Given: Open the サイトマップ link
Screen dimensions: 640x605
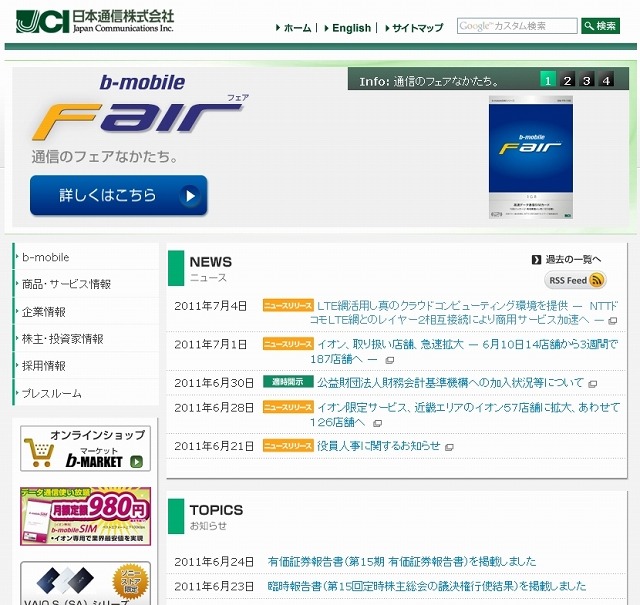Looking at the screenshot, I should pyautogui.click(x=417, y=28).
